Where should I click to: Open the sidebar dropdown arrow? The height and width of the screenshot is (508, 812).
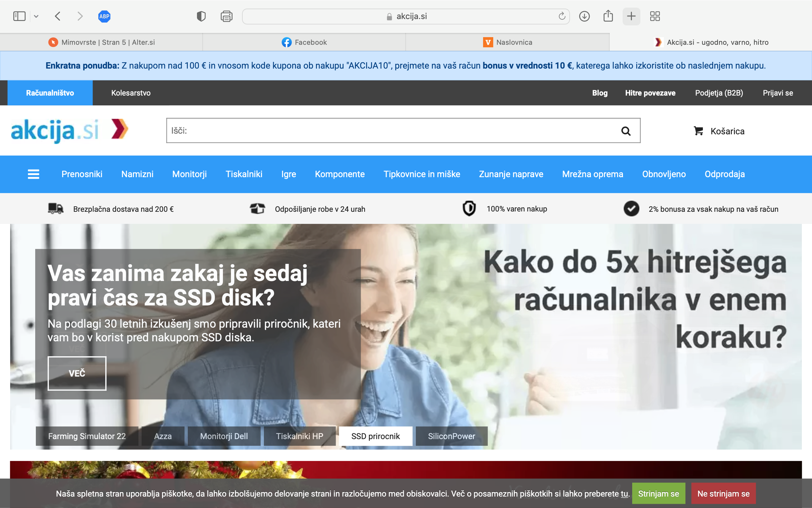36,16
